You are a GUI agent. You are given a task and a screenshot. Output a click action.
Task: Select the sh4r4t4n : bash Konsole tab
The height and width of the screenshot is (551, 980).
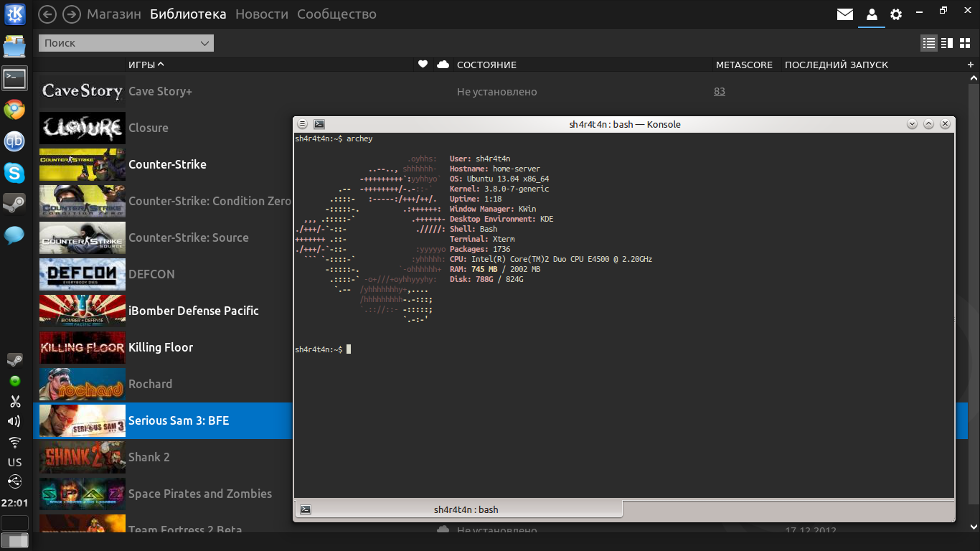(458, 509)
